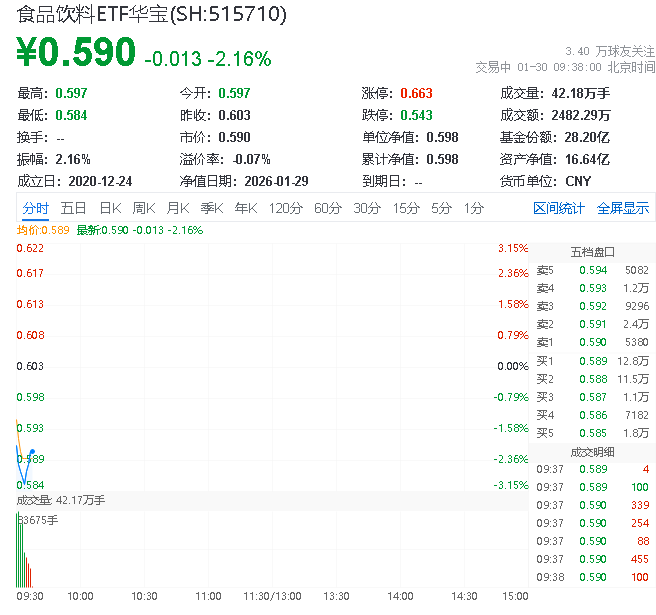Open 全屏显示 fullscreen view
This screenshot has height=615, width=656.
point(623,208)
